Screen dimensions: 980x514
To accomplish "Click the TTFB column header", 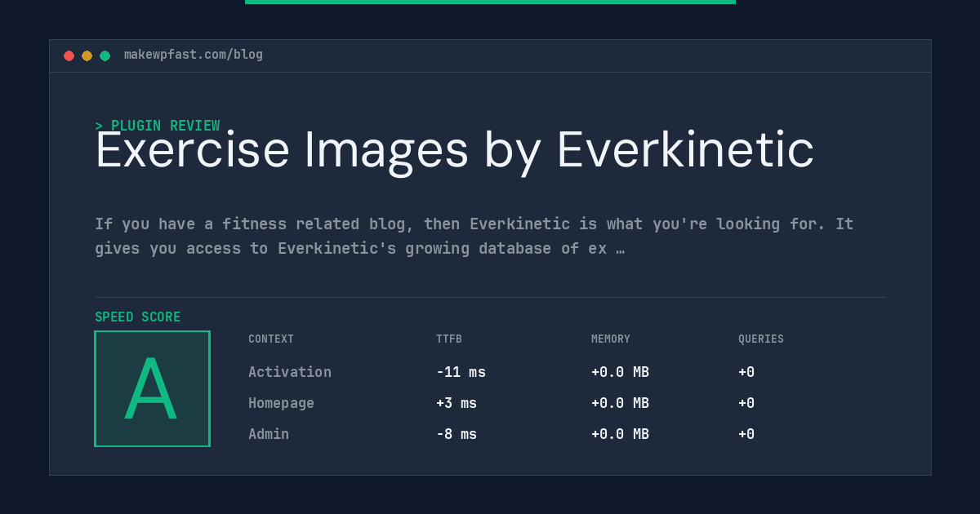I will click(x=449, y=339).
